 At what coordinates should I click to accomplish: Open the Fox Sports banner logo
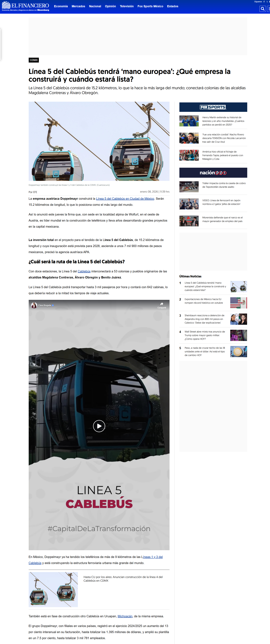coord(213,107)
